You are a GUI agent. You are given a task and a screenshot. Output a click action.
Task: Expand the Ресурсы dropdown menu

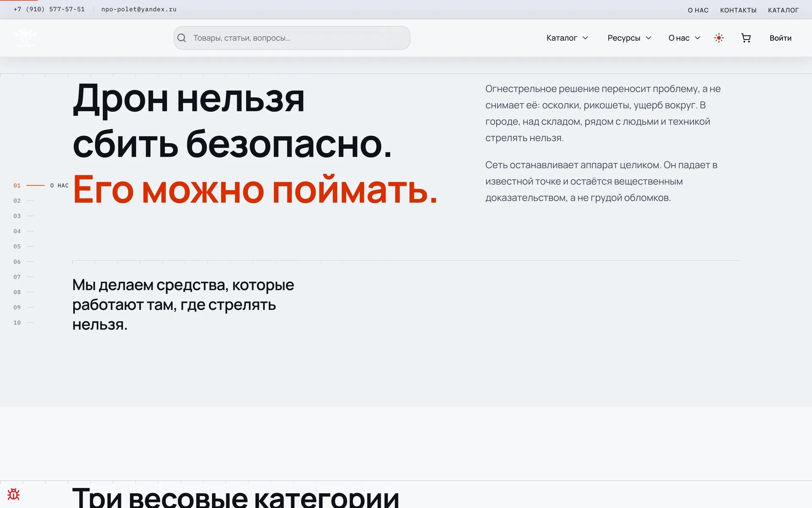(x=629, y=38)
